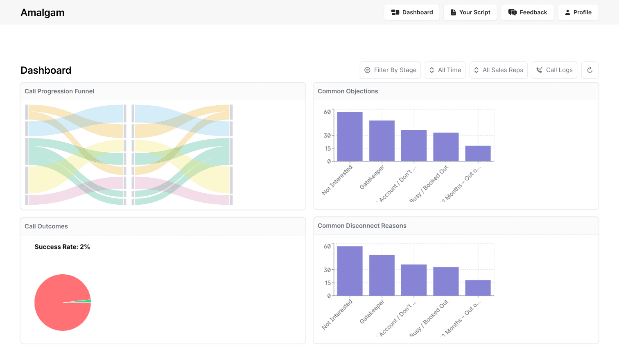
Task: Open the Feedback page
Action: pyautogui.click(x=527, y=12)
